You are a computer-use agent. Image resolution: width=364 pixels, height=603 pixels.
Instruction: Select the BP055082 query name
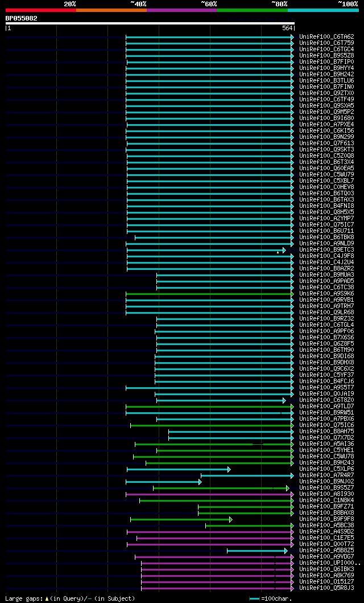[x=22, y=18]
